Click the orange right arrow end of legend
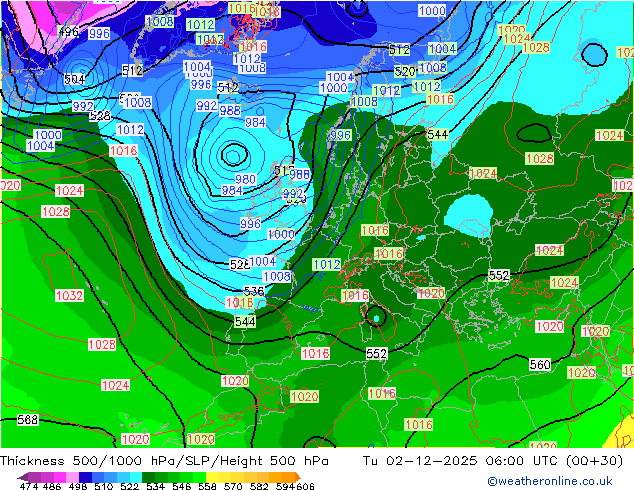 (x=298, y=477)
